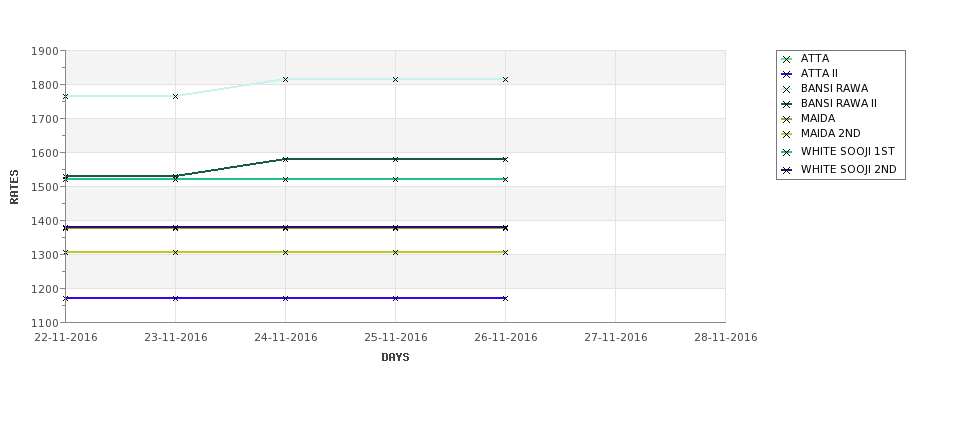
Task: Click MAIDA 2ND data point on 25-11-2016
Action: (395, 252)
